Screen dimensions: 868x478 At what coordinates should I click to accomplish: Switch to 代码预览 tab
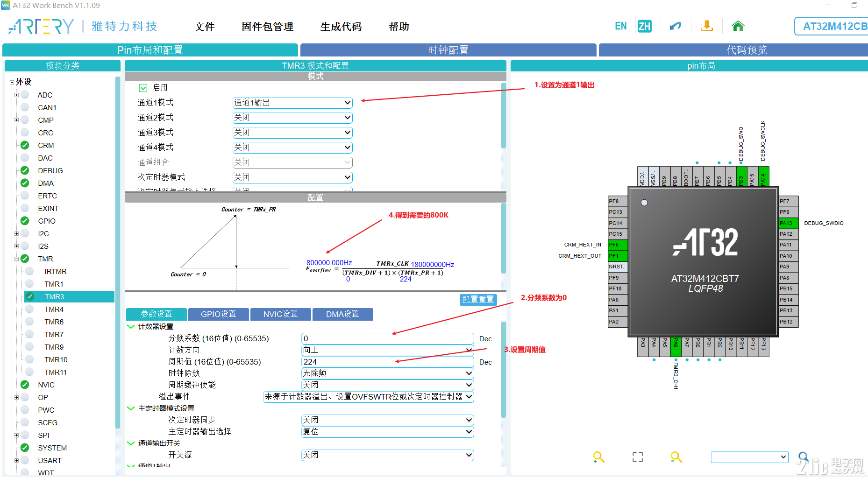(x=733, y=50)
